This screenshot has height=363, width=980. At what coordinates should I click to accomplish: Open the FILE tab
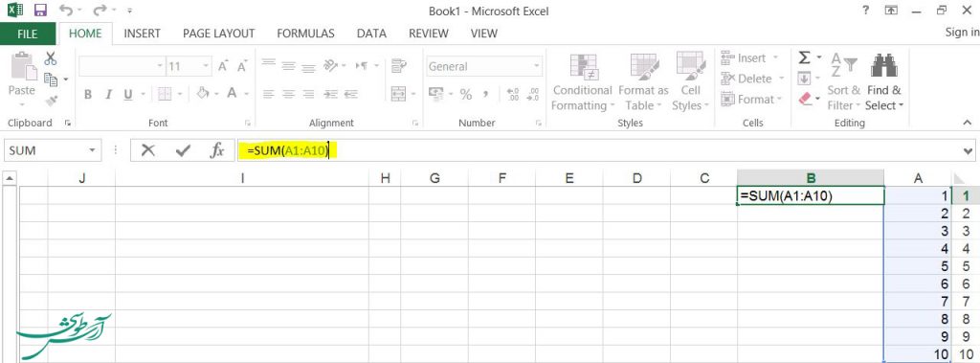click(28, 34)
